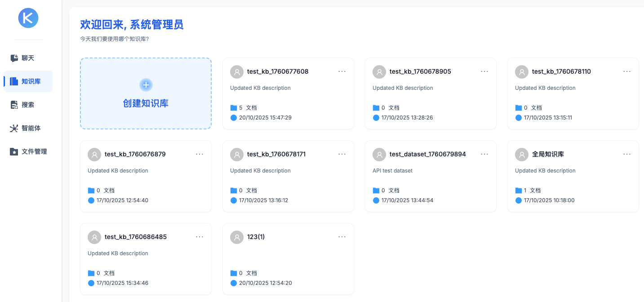Expand more options for 123(1) knowledge base
644x302 pixels.
coord(342,237)
